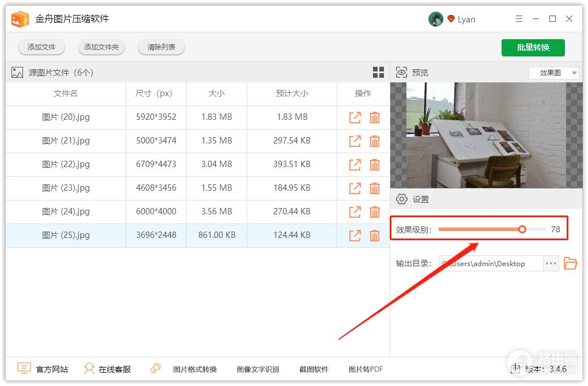Expand the 效果图 preview dropdown

click(x=553, y=73)
